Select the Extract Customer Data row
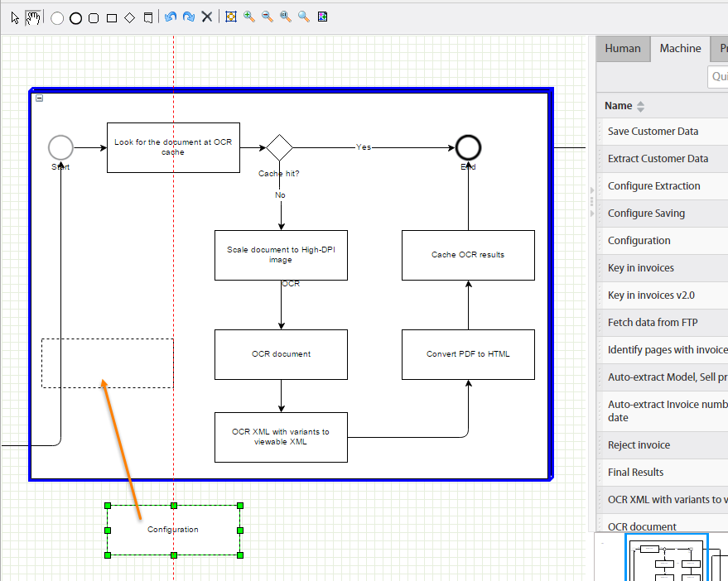 (x=662, y=159)
